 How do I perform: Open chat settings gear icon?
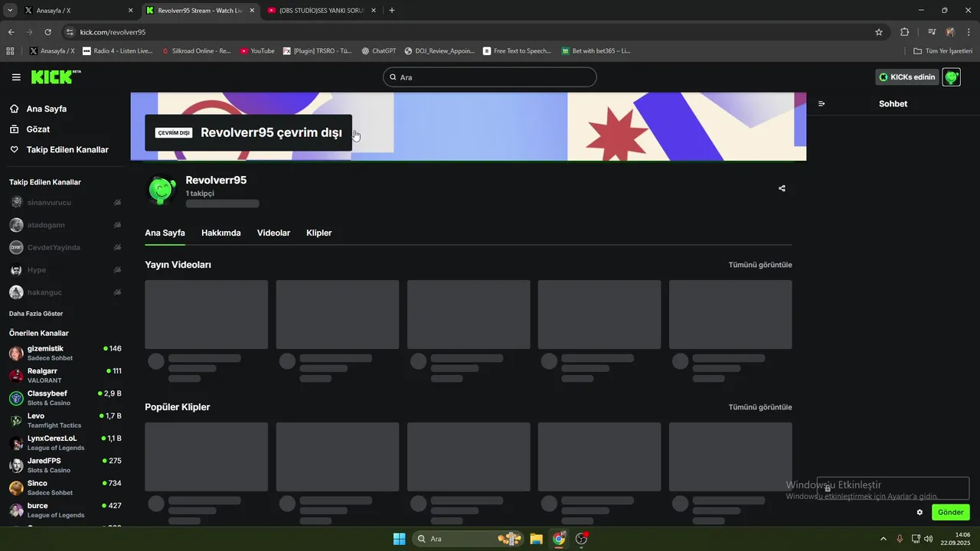click(920, 512)
